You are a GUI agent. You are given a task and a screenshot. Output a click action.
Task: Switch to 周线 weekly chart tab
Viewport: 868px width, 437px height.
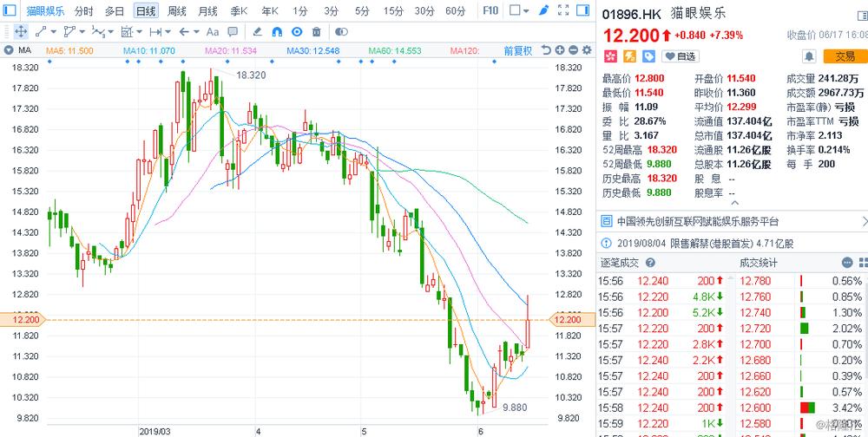point(177,10)
